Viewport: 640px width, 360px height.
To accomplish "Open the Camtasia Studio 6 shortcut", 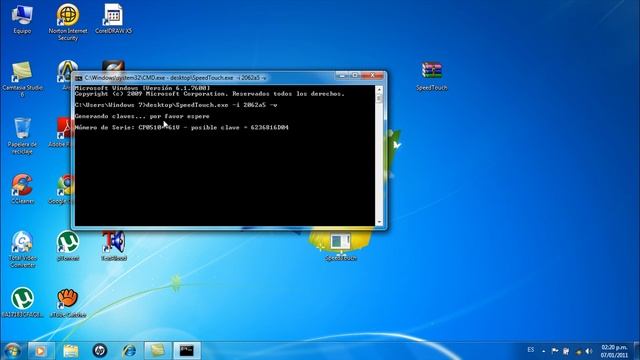I will coord(22,80).
